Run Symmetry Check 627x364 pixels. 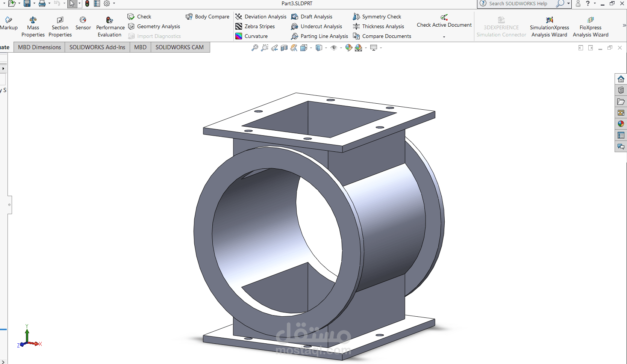377,17
